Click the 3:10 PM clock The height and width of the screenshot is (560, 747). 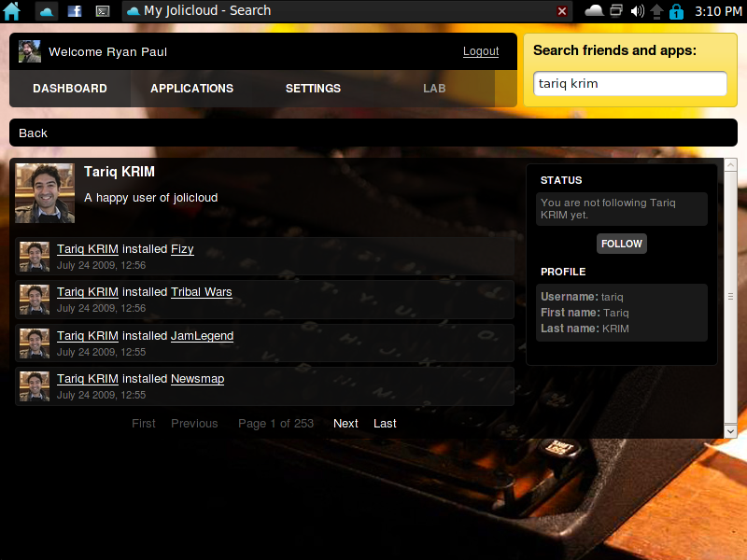point(718,11)
